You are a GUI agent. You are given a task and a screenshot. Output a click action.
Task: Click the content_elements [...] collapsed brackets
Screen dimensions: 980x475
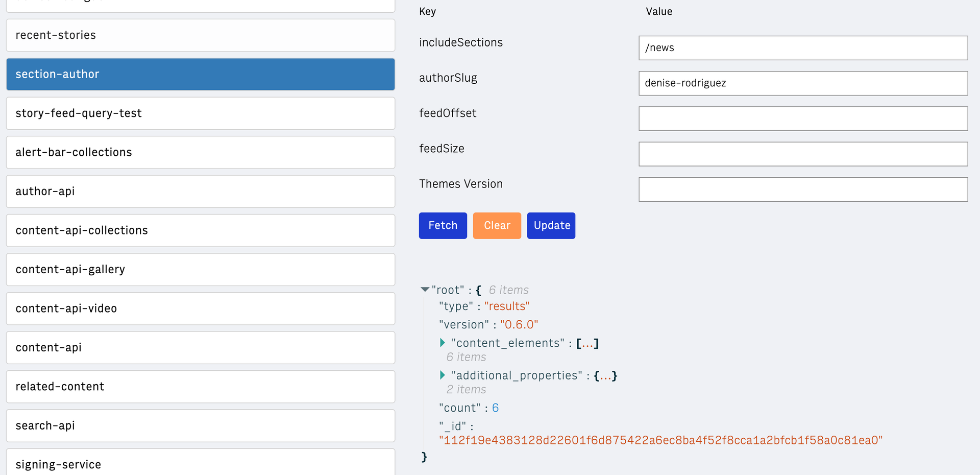pyautogui.click(x=587, y=343)
